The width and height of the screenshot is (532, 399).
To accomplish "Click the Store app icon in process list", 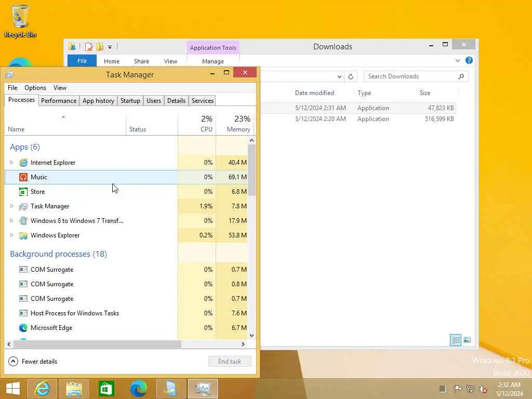I will pos(23,192).
